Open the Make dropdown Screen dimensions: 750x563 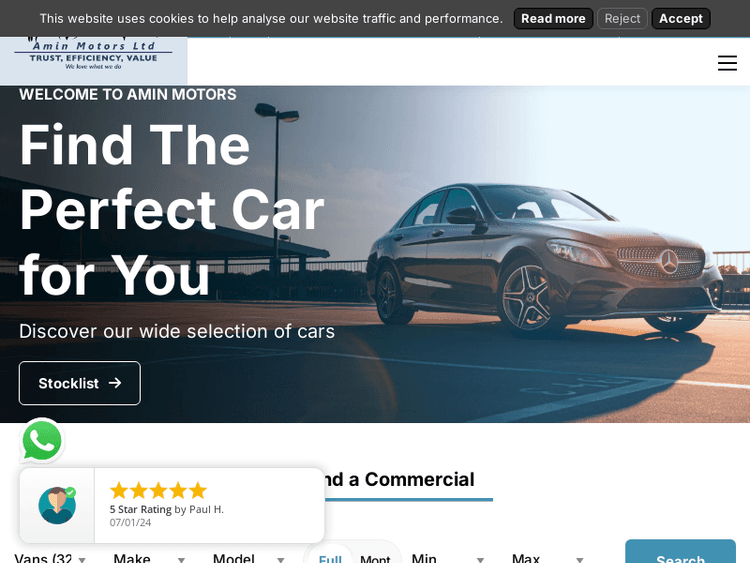(149, 558)
